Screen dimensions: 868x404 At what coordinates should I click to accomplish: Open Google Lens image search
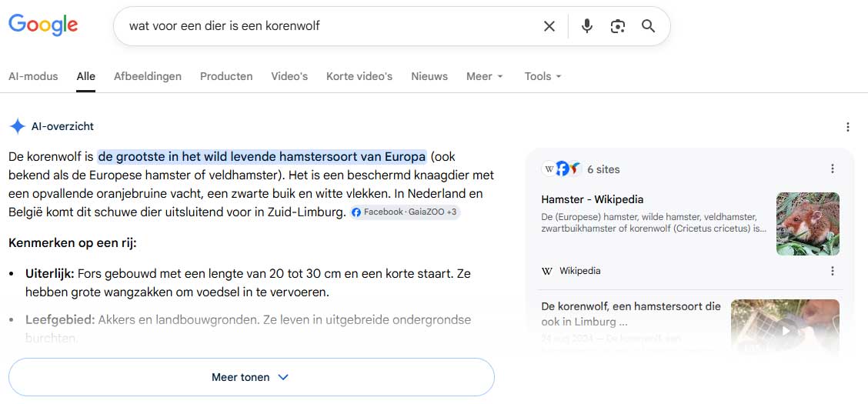617,26
